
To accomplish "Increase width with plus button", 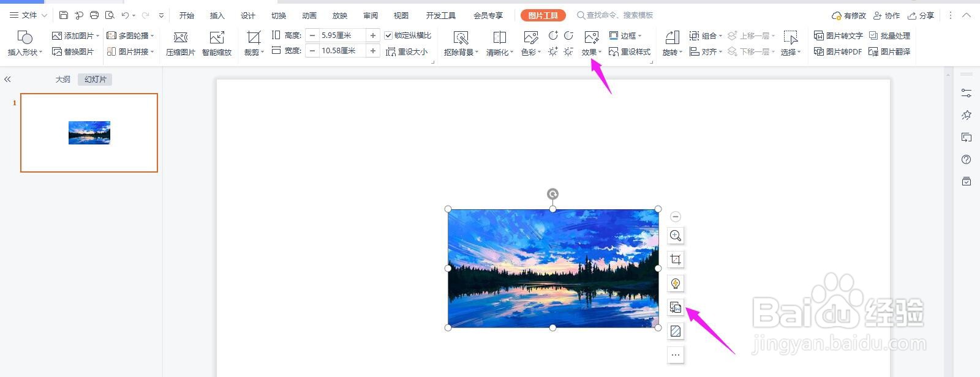I will tap(373, 51).
